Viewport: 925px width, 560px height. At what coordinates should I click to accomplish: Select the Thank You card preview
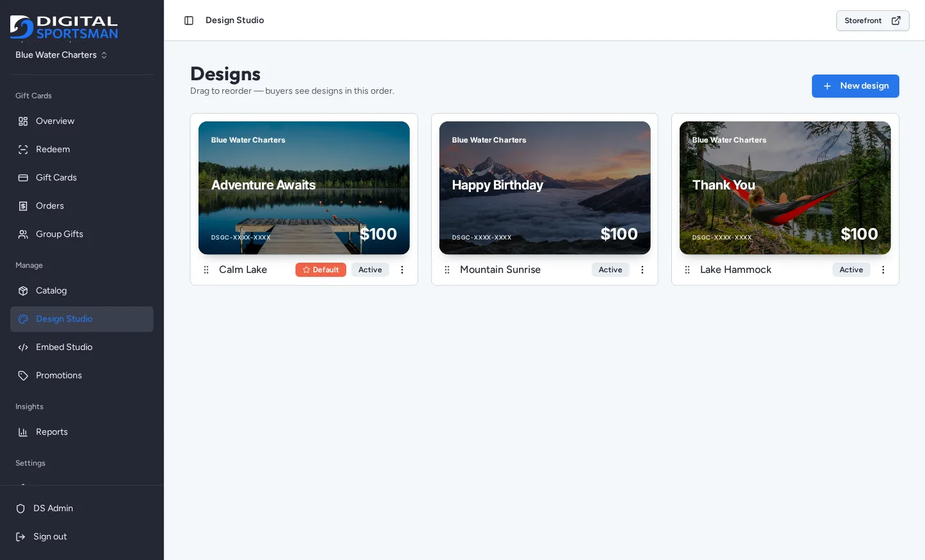pyautogui.click(x=785, y=188)
